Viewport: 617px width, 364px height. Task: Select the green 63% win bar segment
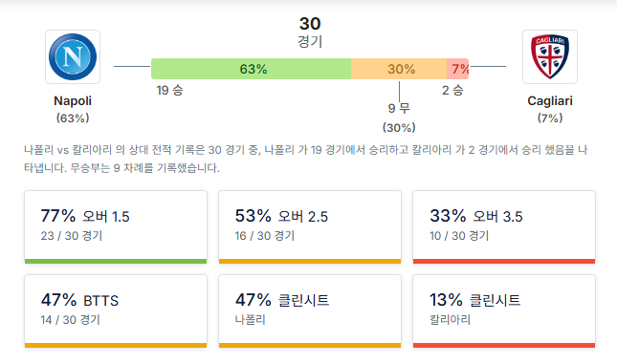[251, 69]
